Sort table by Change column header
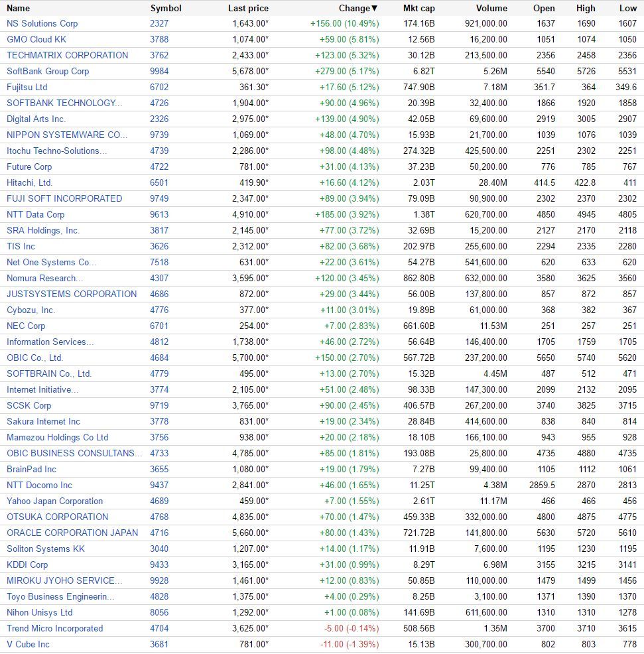Viewport: 644px width, 654px height. coord(358,9)
